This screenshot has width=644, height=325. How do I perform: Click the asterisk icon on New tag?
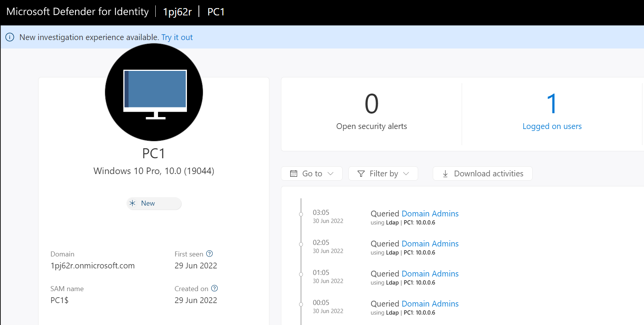(x=133, y=203)
